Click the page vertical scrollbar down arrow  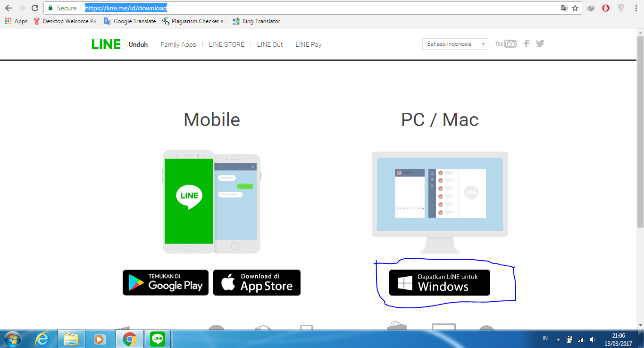tap(640, 325)
